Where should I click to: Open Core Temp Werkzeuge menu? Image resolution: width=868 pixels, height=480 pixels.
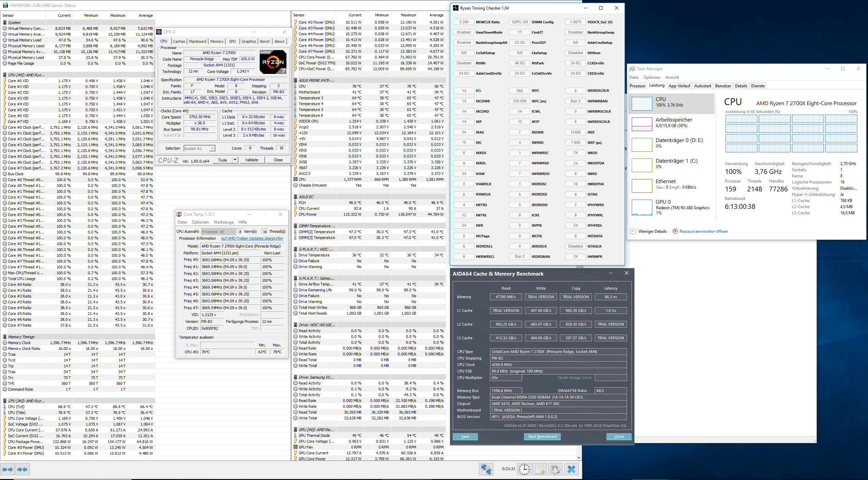223,222
